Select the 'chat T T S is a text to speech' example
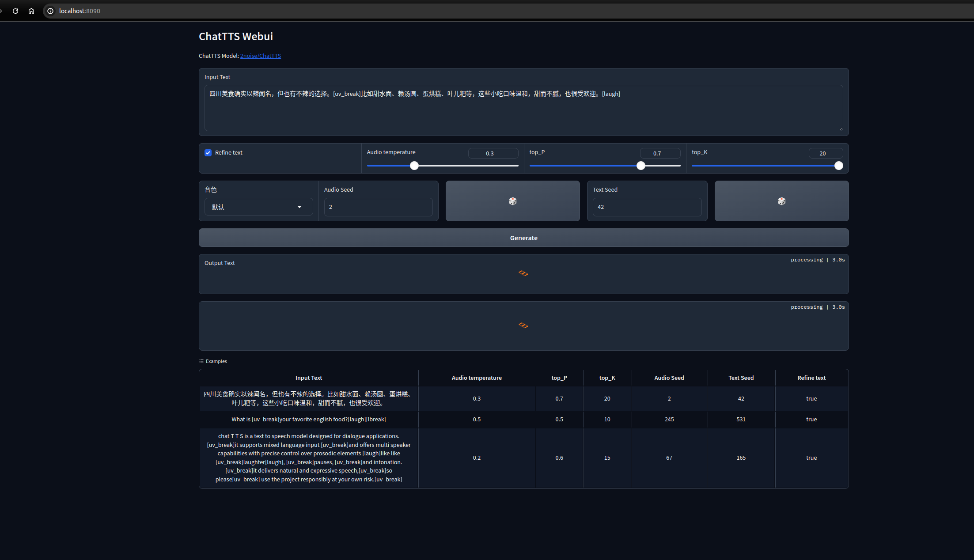Image resolution: width=974 pixels, height=560 pixels. [523, 458]
